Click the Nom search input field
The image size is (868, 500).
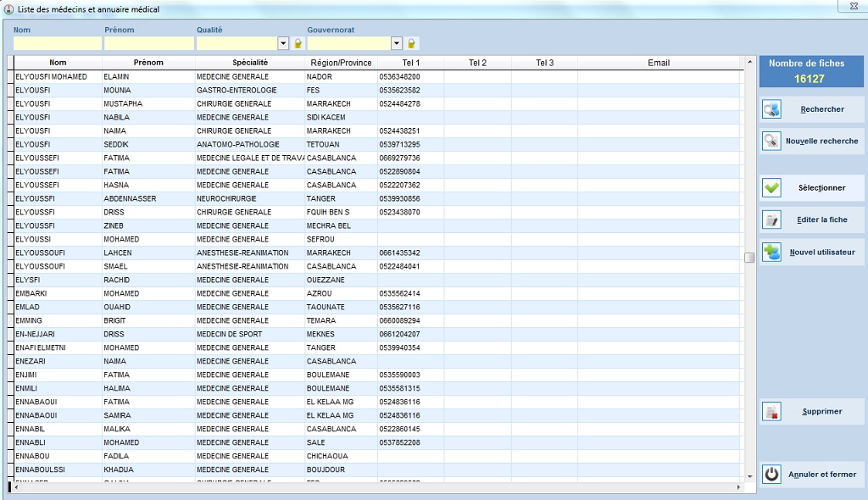pyautogui.click(x=57, y=43)
